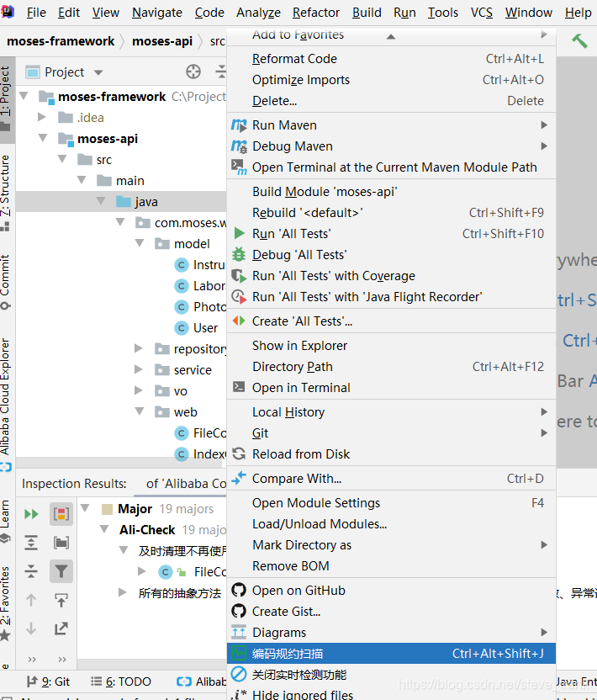Choose Optimize Imports menu entry
This screenshot has height=700, width=597.
pyautogui.click(x=391, y=80)
